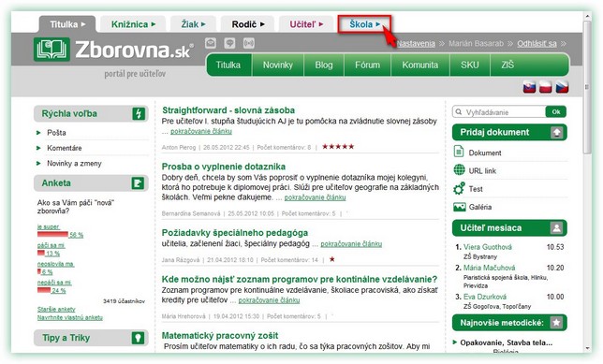Expand the Učiteľ top tab

(306, 24)
